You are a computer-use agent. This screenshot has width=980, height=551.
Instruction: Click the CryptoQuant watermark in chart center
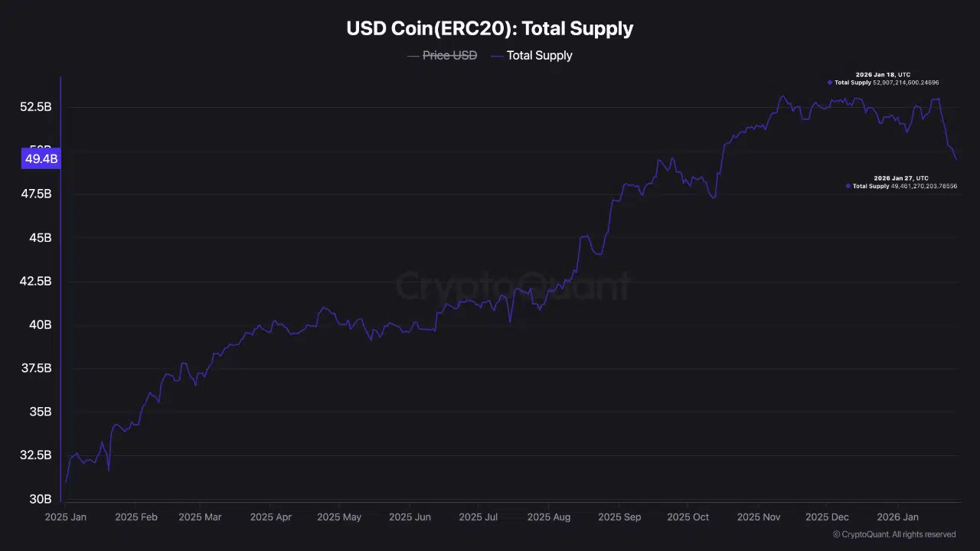(x=513, y=287)
